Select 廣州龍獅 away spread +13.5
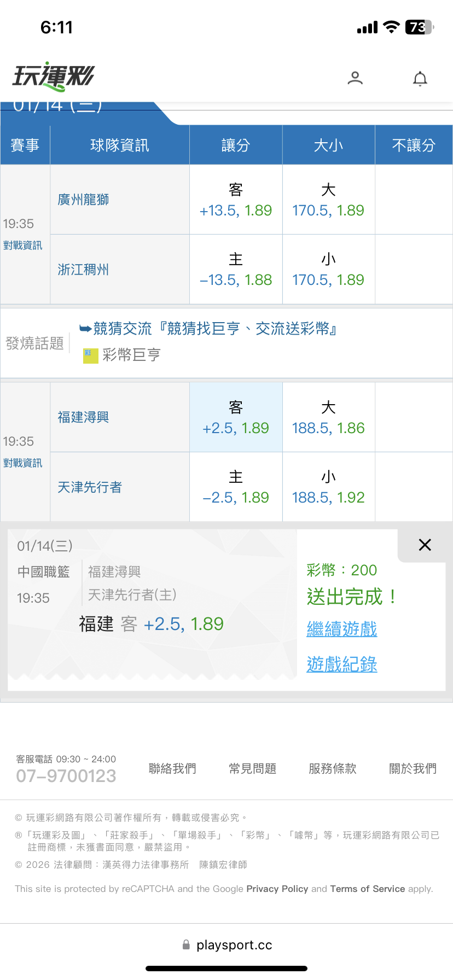This screenshot has width=453, height=980. pos(236,200)
